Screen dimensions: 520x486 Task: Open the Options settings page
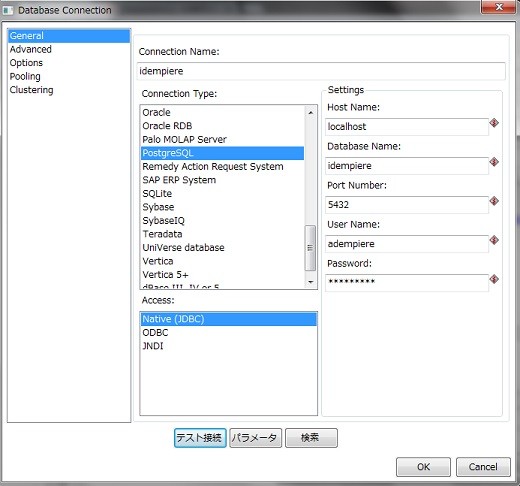coord(69,63)
